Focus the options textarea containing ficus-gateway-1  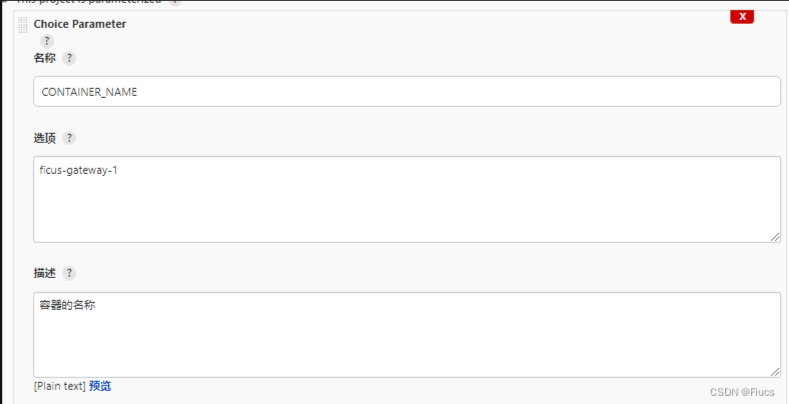coord(406,199)
